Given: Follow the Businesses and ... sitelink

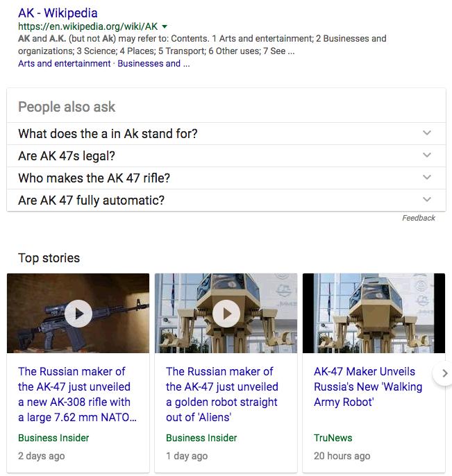Looking at the screenshot, I should tap(153, 63).
